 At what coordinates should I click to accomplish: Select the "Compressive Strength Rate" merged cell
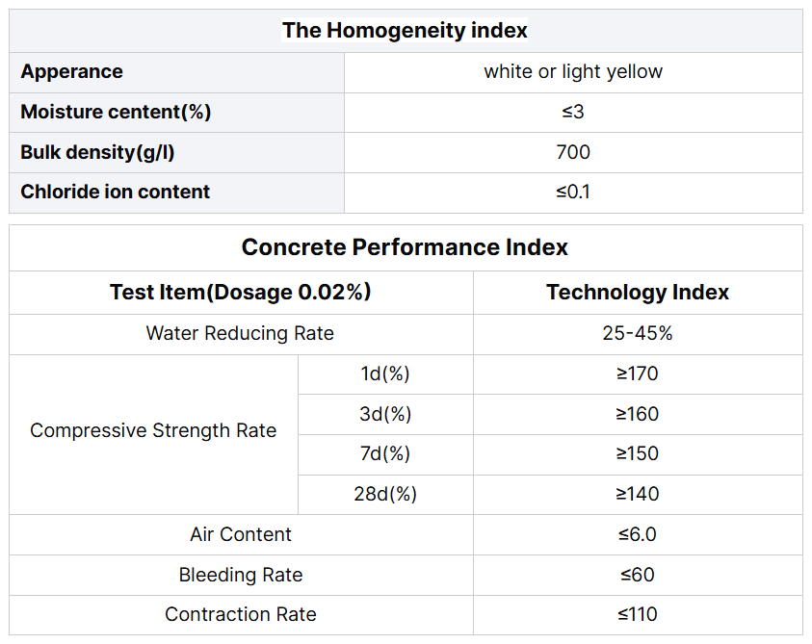pyautogui.click(x=153, y=431)
